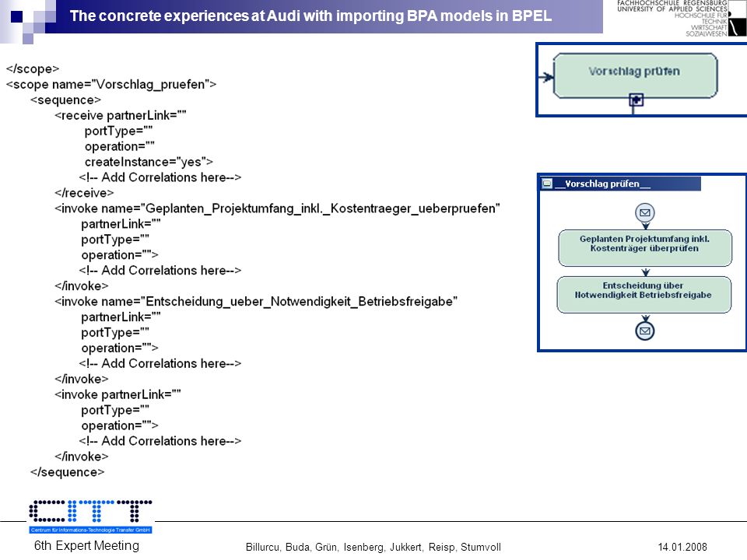Viewport: 747px width, 560px height.
Task: Click the scope name="Vorschlag_pruefen" line
Action: point(111,84)
